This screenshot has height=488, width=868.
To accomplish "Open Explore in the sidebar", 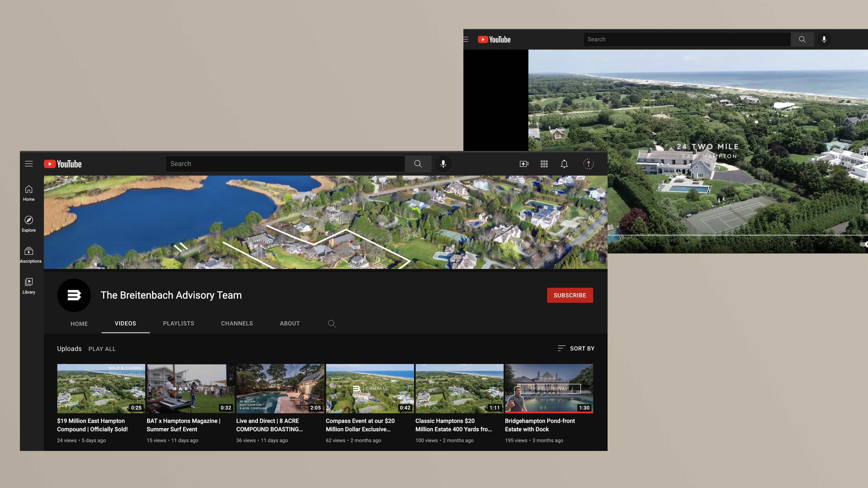I will (29, 224).
